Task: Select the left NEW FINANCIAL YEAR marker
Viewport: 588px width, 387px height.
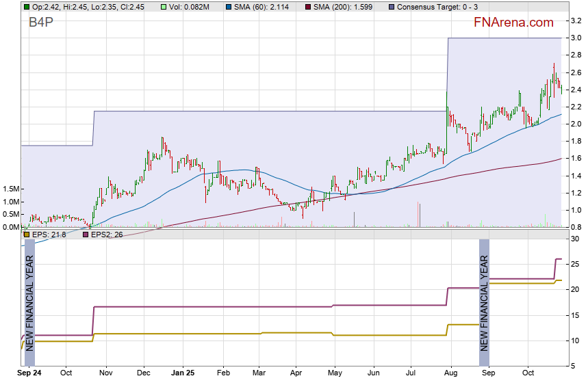Action: coord(29,302)
